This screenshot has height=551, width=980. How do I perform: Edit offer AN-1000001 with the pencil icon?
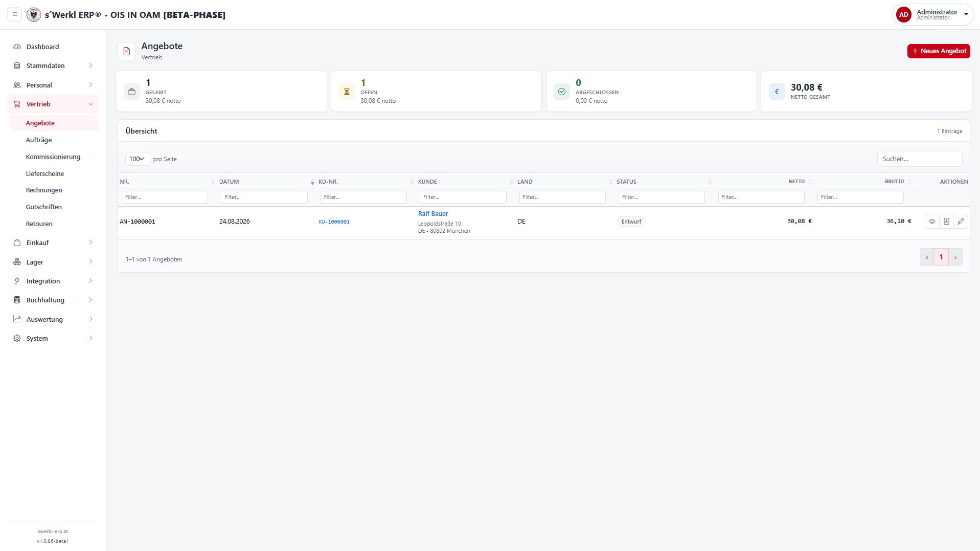tap(961, 222)
